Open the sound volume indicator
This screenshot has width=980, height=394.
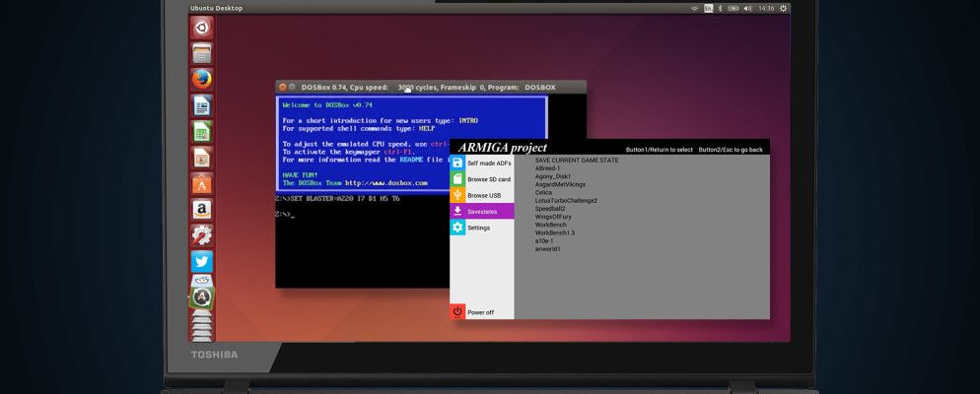point(748,8)
